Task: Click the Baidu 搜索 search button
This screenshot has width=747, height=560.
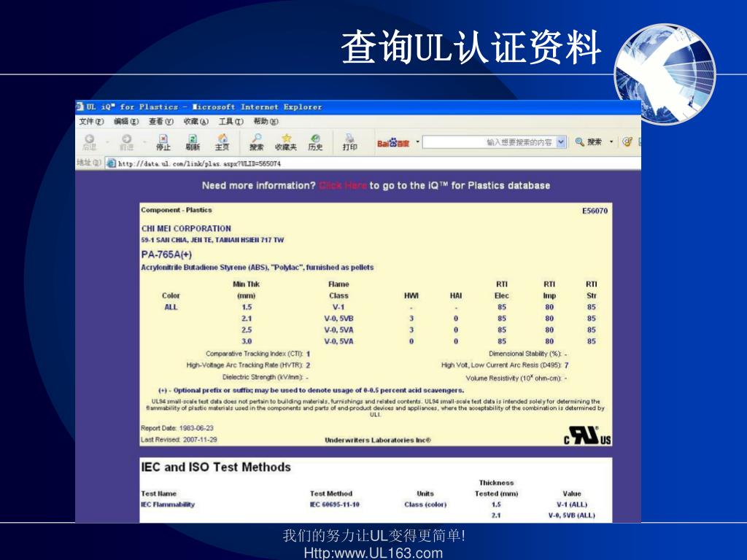Action: coord(589,142)
